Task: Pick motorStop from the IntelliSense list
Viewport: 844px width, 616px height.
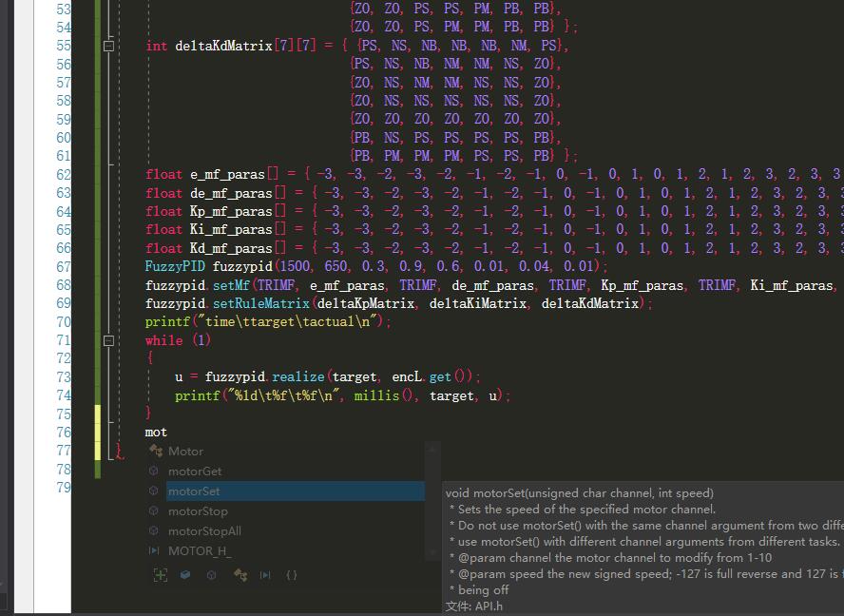Action: (198, 511)
